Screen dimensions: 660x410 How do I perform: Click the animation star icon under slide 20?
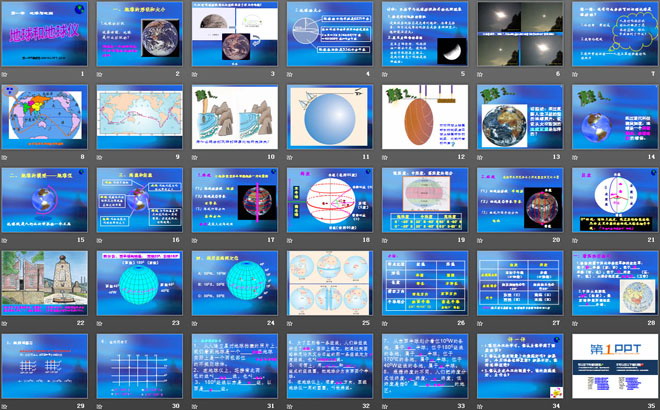[x=480, y=240]
